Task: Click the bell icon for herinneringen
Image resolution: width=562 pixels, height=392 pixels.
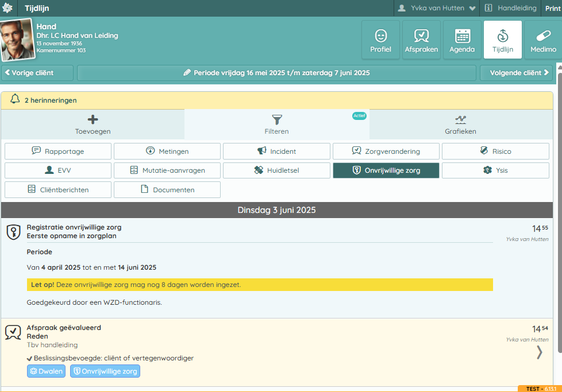Action: [15, 100]
